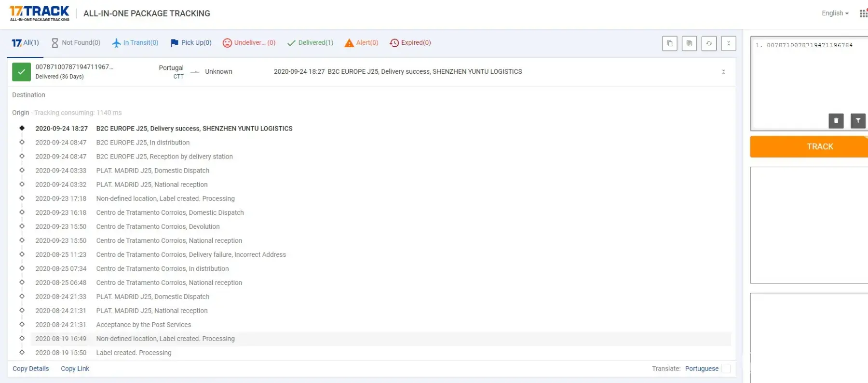Click the copy tracking numbers icon
Viewport: 868px width, 383px height.
669,43
